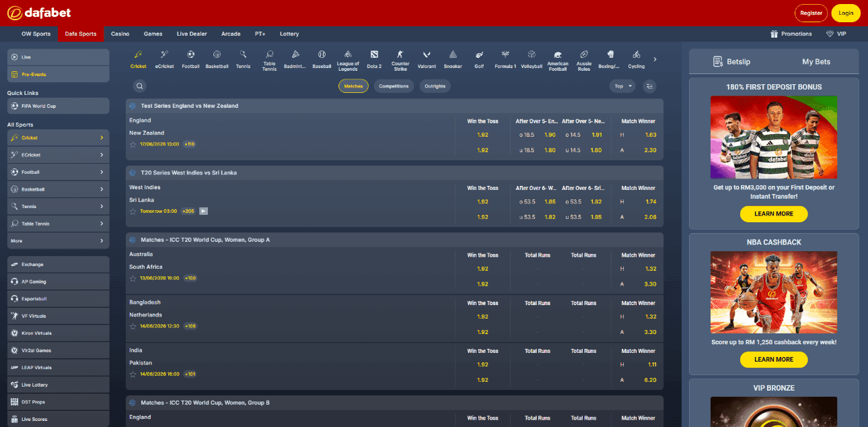868x427 pixels.
Task: Select the Outrights filter tab
Action: click(435, 86)
